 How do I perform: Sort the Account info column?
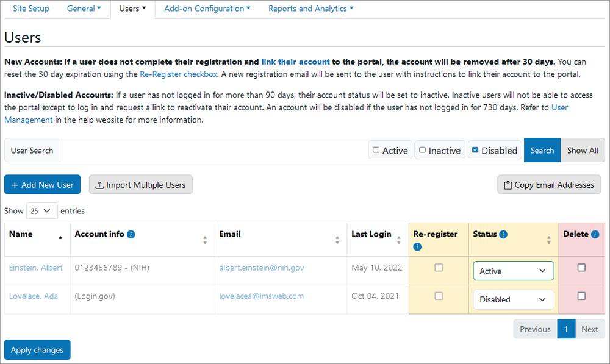pos(205,240)
